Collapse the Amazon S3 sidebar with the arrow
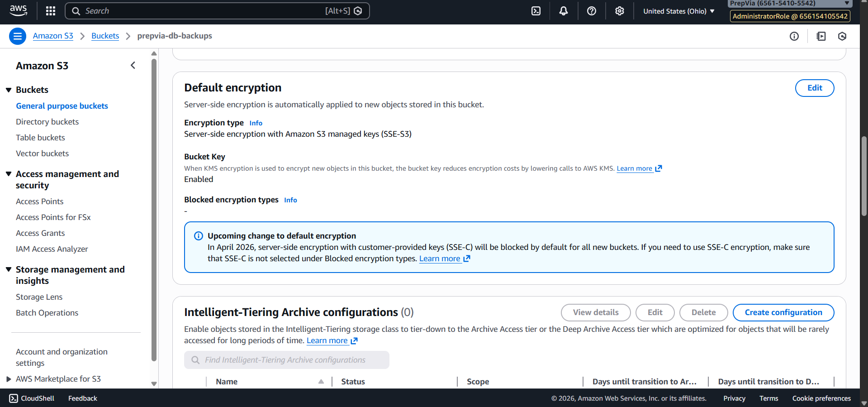Image resolution: width=868 pixels, height=407 pixels. tap(133, 66)
